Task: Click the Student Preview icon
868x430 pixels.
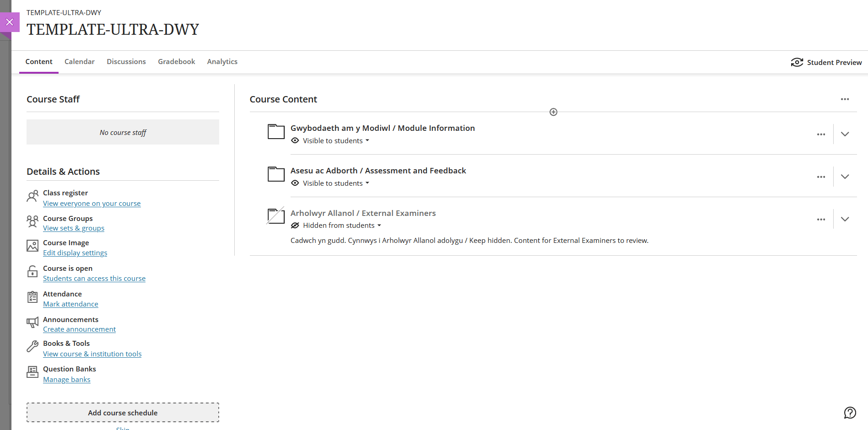Action: (x=797, y=62)
